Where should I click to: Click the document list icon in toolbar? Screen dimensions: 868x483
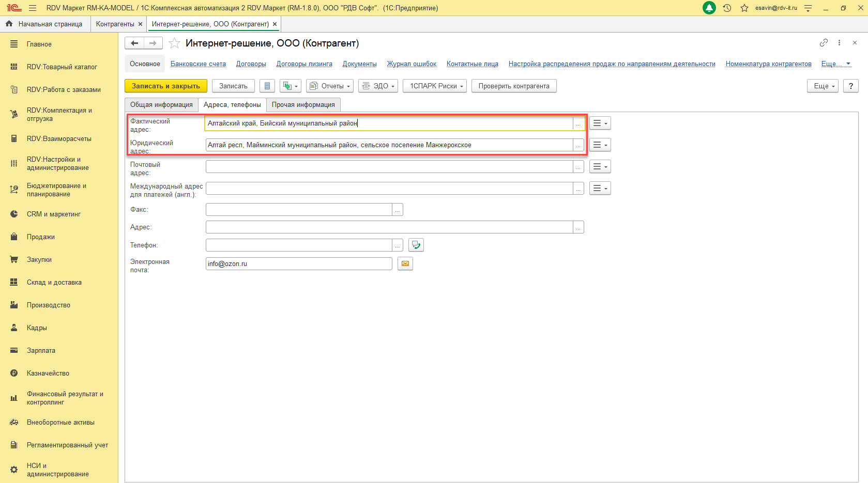coord(267,86)
